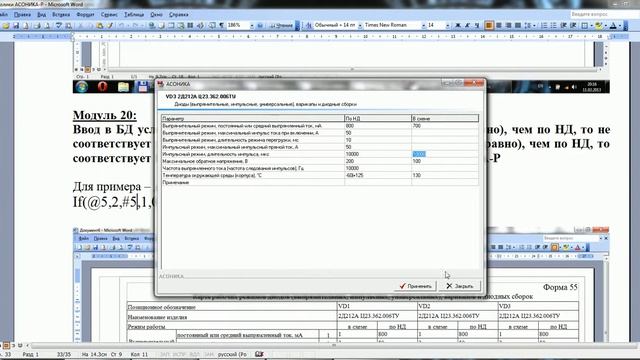Click the selected В схеме cell in pulse duration row
This screenshot has width=640, height=360.
click(x=445, y=154)
